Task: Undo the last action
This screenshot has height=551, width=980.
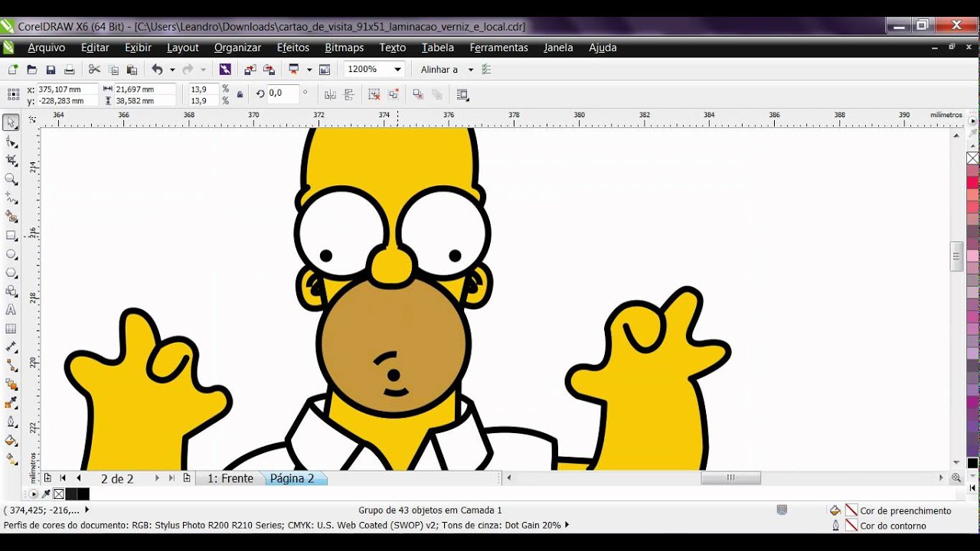Action: tap(157, 70)
